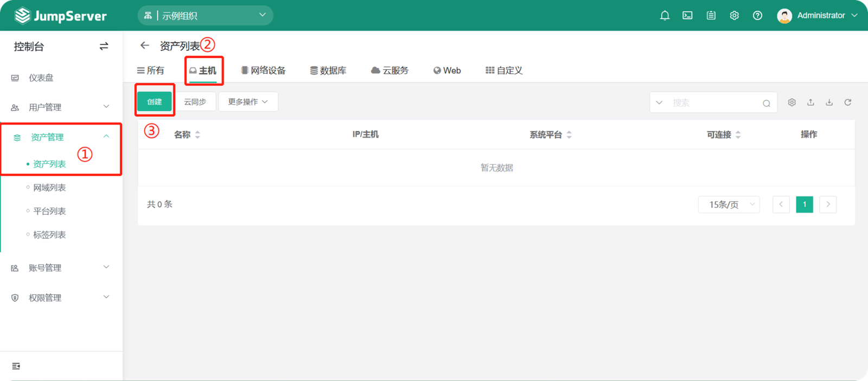This screenshot has width=868, height=381.
Task: Open the 15条/页 page size dropdown
Action: pos(729,204)
